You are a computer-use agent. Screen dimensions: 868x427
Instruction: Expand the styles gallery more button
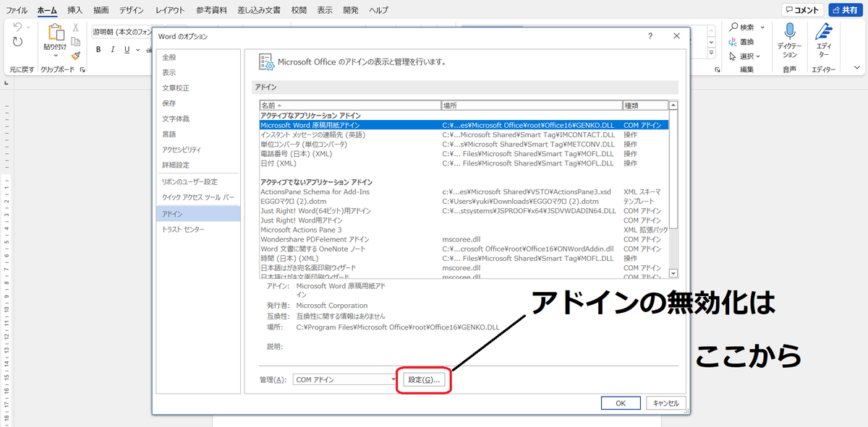click(x=711, y=52)
